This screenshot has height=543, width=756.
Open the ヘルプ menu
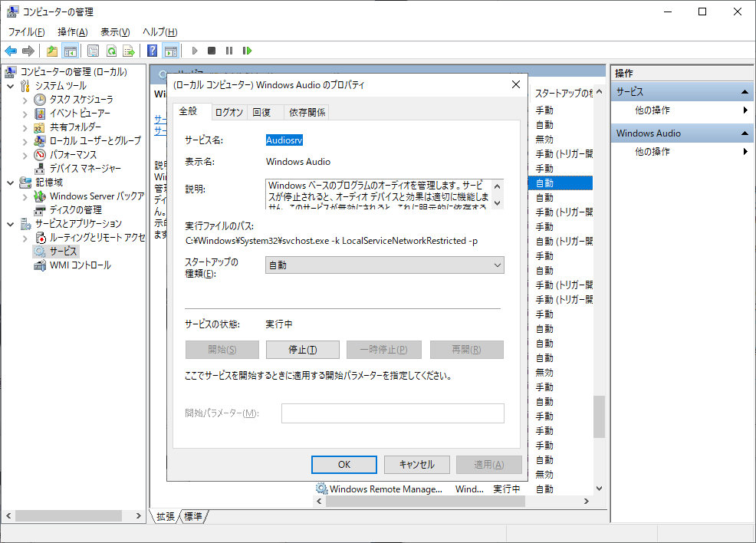point(160,31)
